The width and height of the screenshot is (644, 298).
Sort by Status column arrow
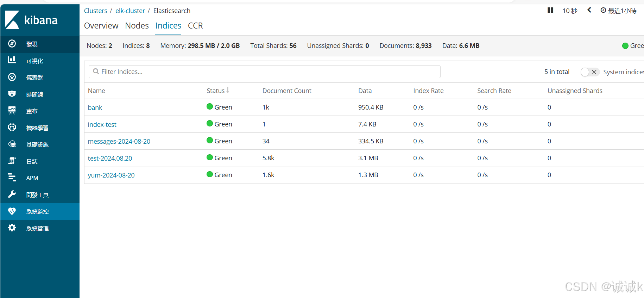point(228,90)
